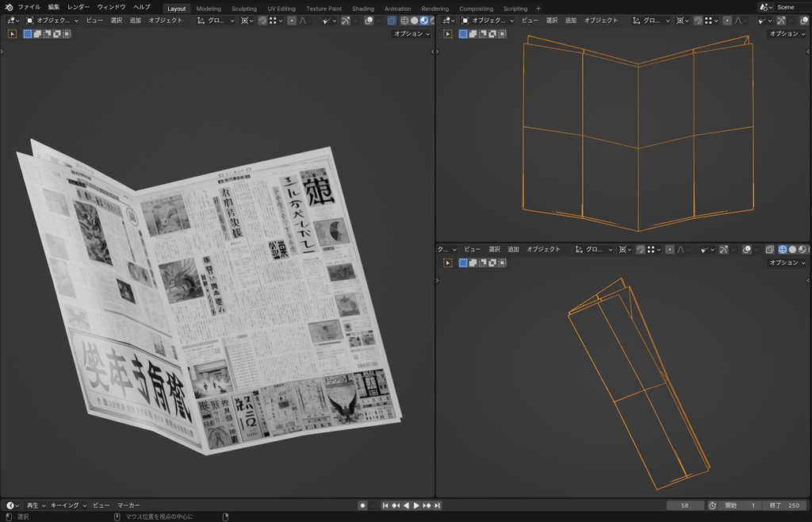Open transform orientation dropdown in left viewport
The height and width of the screenshot is (522, 812).
coord(216,21)
